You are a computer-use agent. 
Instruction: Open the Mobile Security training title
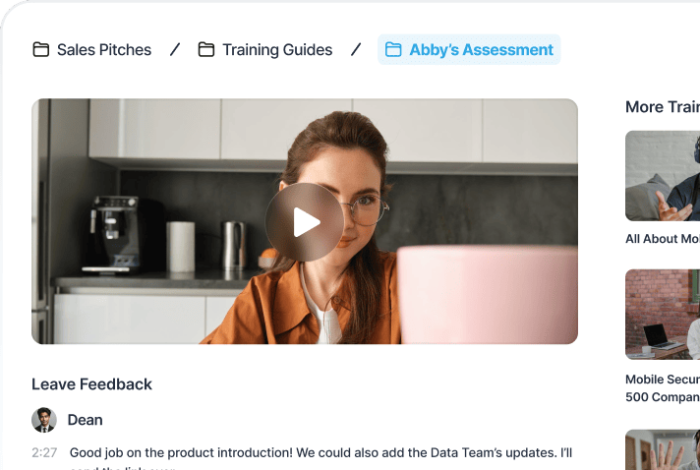662,388
